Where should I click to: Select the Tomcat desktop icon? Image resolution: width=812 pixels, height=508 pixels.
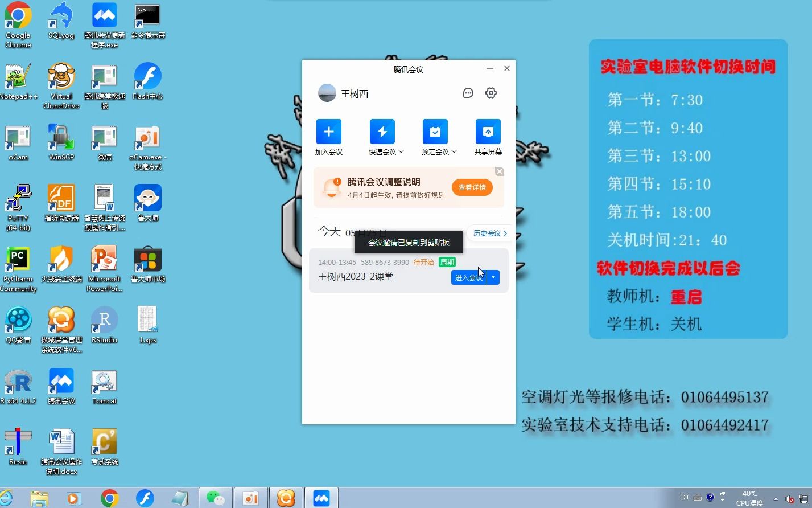105,386
